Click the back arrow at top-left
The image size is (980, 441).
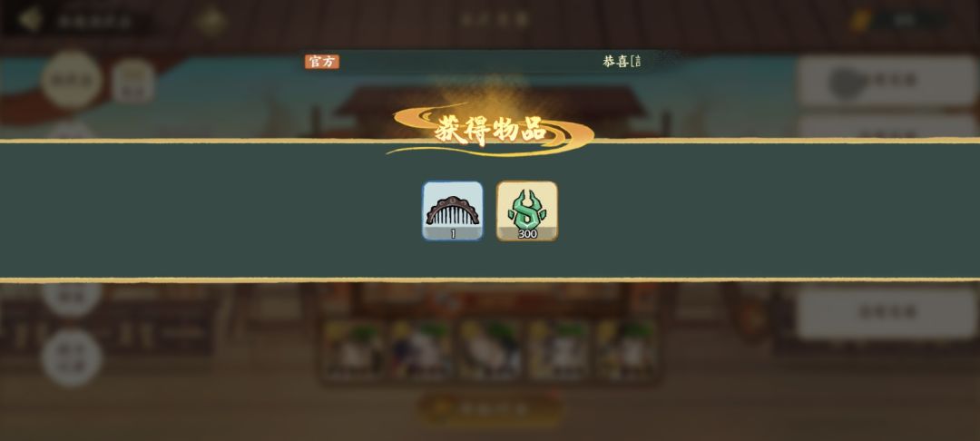pyautogui.click(x=29, y=20)
